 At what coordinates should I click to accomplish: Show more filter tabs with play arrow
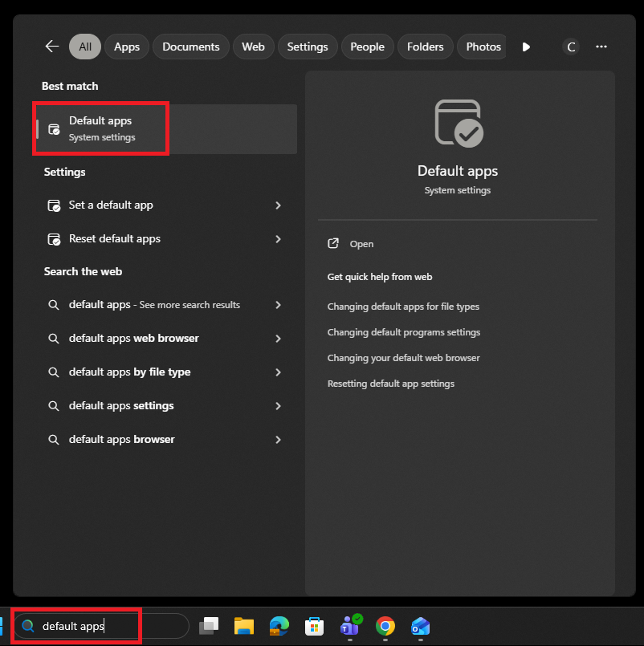[526, 47]
